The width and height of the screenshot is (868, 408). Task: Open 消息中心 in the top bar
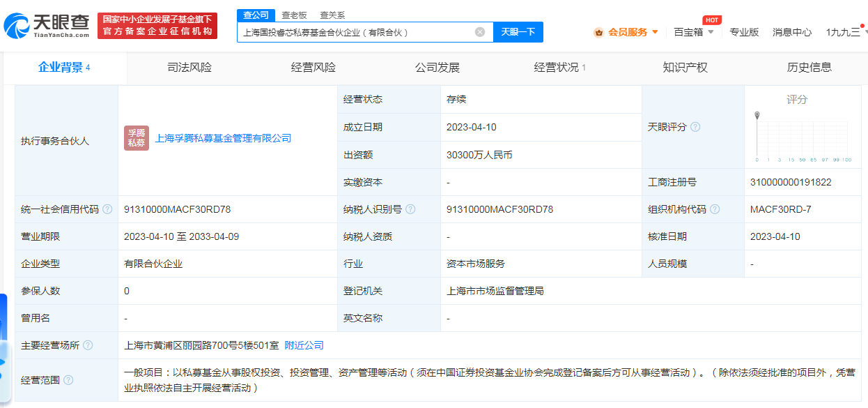point(792,32)
